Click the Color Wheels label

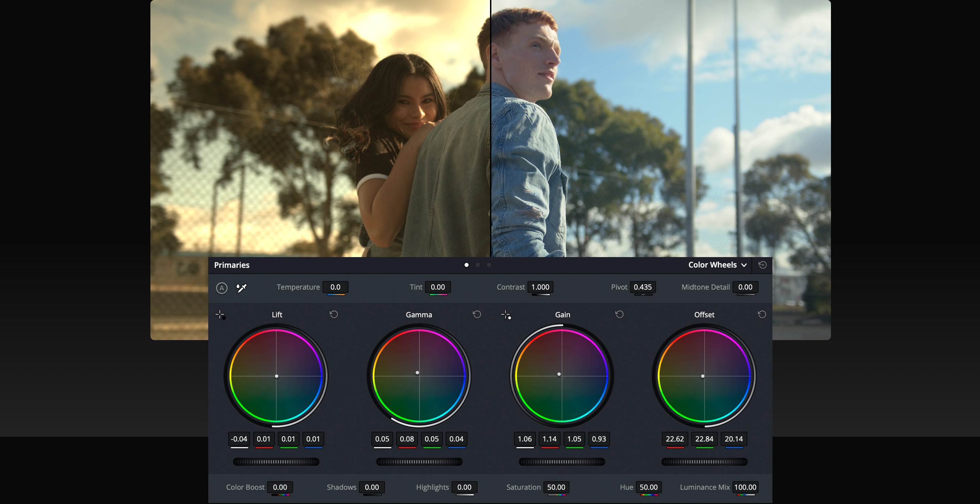[x=713, y=265]
